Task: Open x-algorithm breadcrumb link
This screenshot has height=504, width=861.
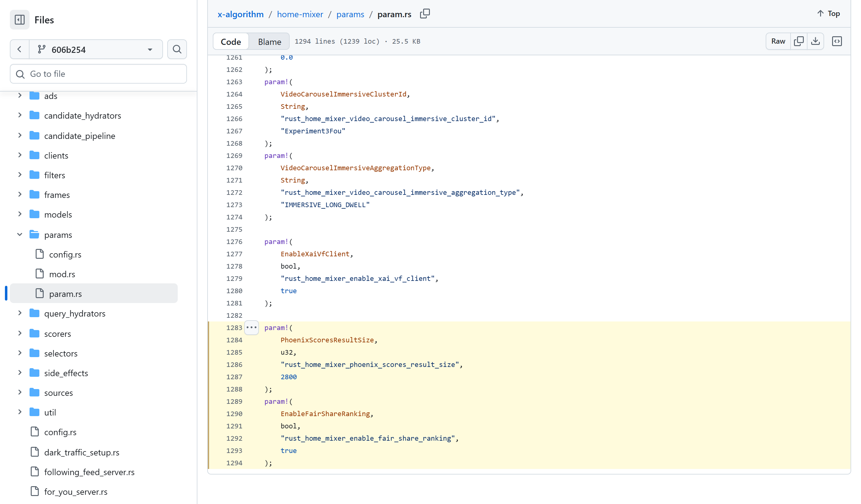Action: [240, 14]
